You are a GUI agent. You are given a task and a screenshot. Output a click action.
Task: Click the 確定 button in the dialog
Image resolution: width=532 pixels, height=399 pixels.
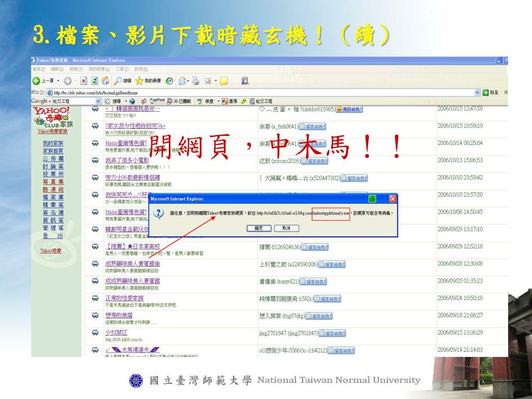click(259, 228)
